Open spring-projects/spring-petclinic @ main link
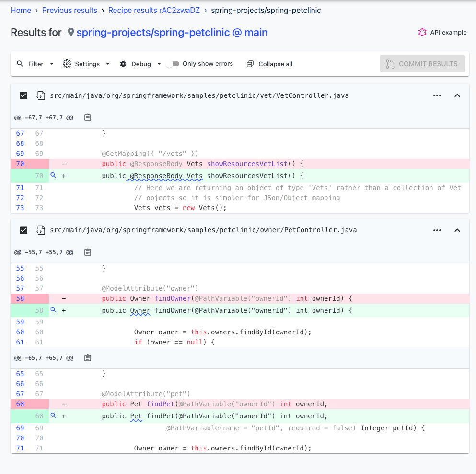The width and height of the screenshot is (476, 474). 172,32
